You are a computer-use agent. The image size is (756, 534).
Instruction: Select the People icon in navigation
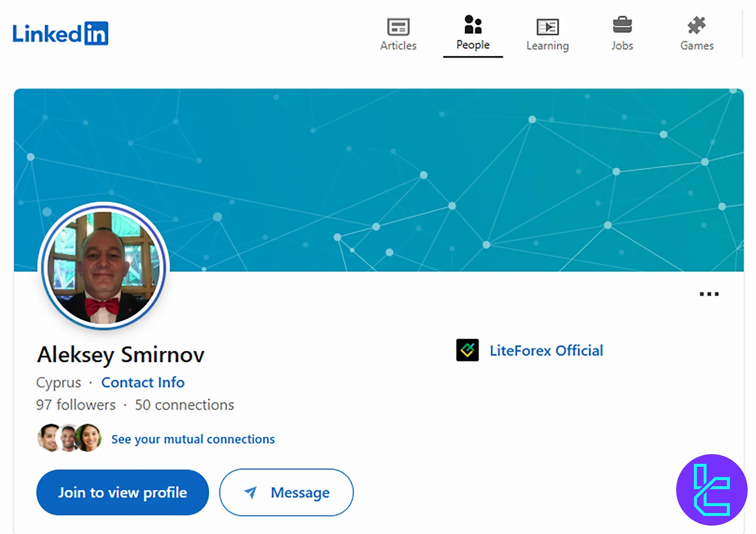(473, 24)
